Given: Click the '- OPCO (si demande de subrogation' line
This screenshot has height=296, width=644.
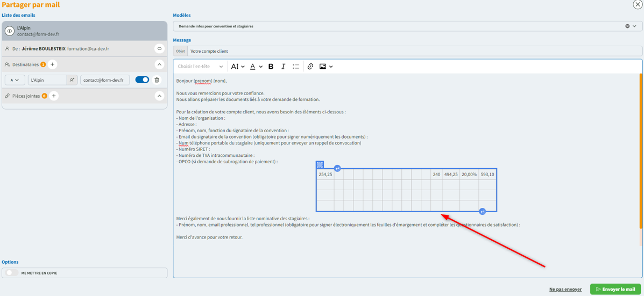Looking at the screenshot, I should (x=227, y=162).
